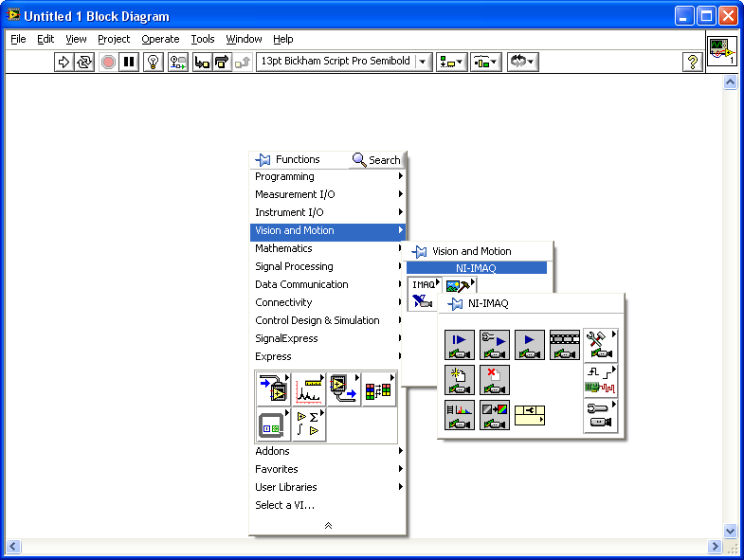Toggle Retain Wire Values button
The height and width of the screenshot is (560, 744).
pyautogui.click(x=178, y=62)
